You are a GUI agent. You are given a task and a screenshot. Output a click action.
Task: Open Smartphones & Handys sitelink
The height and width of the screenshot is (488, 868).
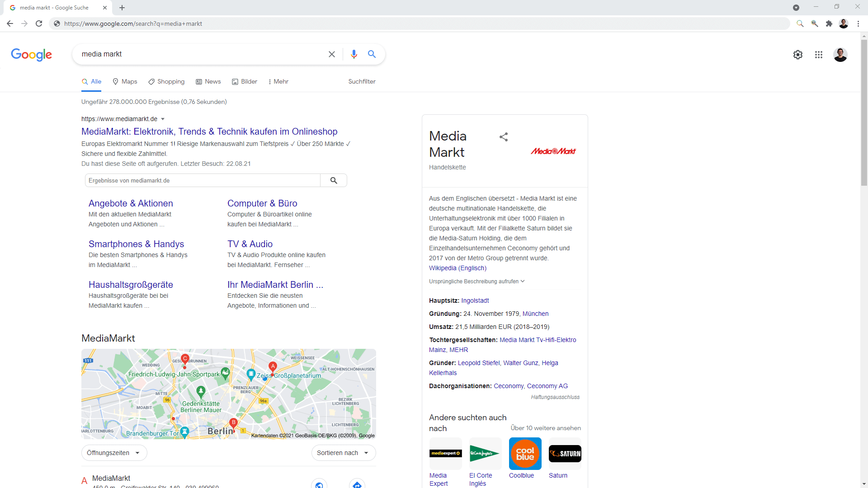click(136, 244)
